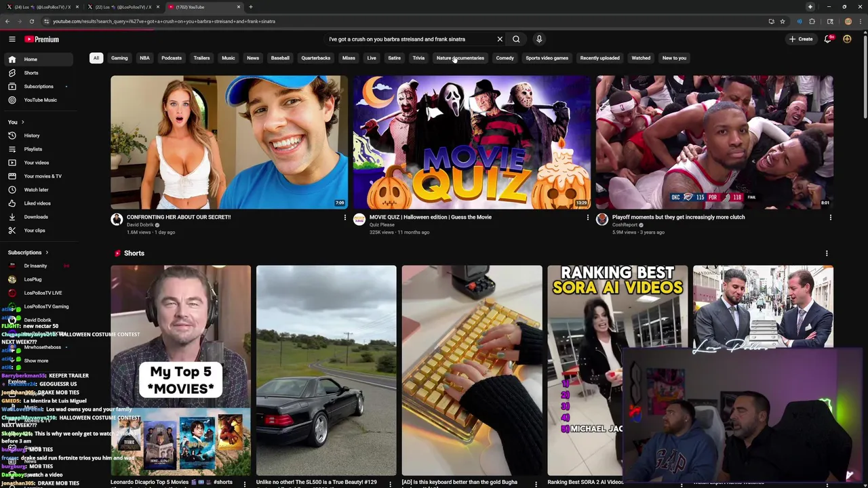This screenshot has height=488, width=868.
Task: Open Movie Quiz Halloween thumbnail
Action: click(472, 142)
